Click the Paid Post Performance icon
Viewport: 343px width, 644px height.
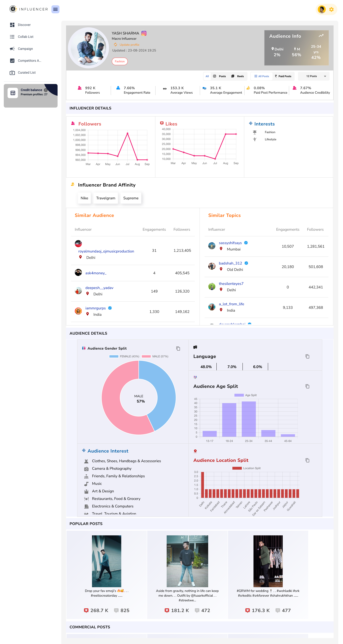point(248,88)
